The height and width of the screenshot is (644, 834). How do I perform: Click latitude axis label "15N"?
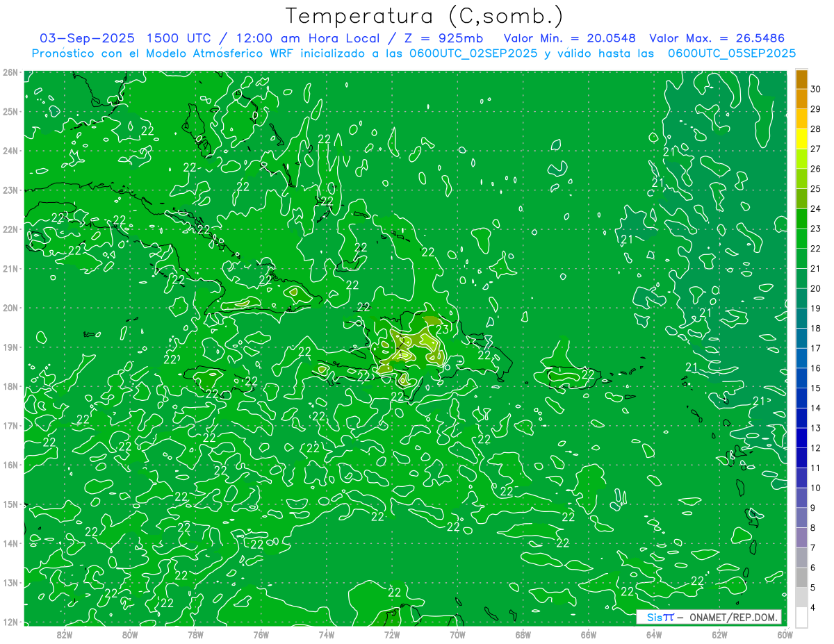pyautogui.click(x=10, y=504)
